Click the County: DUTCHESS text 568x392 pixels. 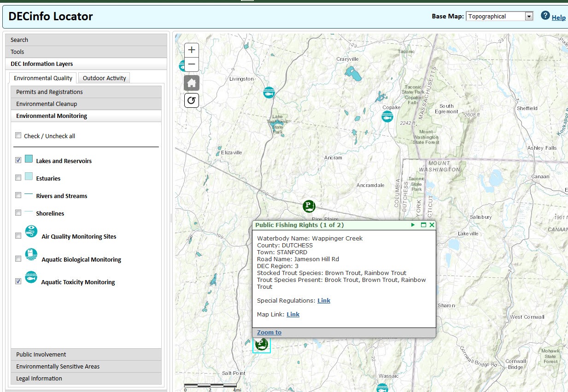[285, 245]
